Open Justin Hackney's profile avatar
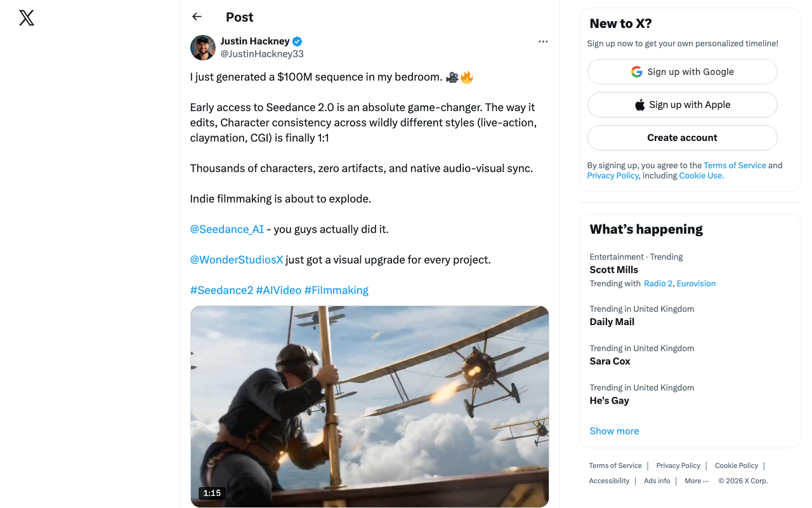This screenshot has height=508, width=812. coord(203,48)
